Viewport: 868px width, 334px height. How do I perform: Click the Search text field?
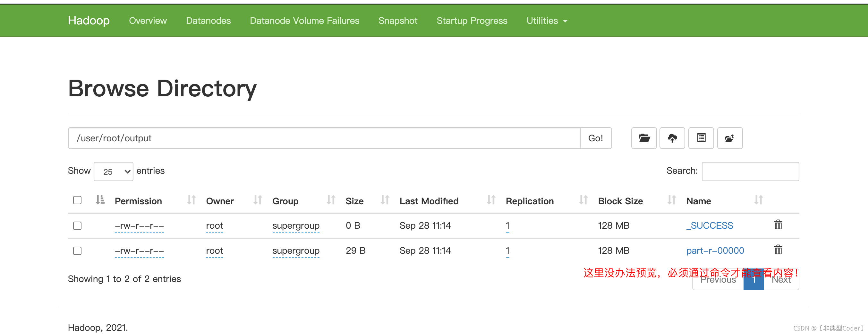pyautogui.click(x=750, y=171)
